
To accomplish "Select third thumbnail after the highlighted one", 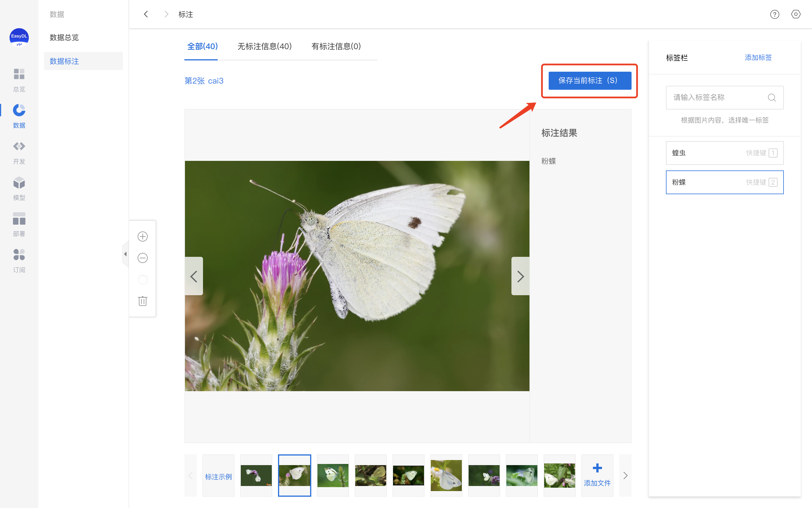I will tap(332, 476).
